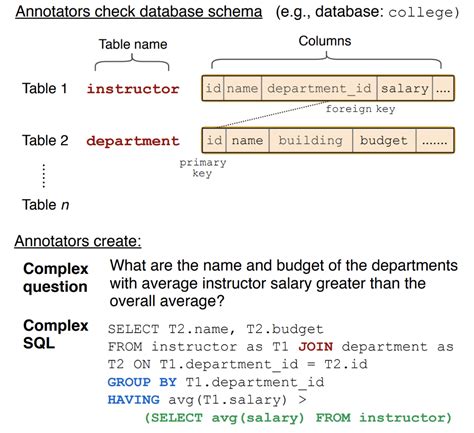Click the ellipsis cell in the instructor row
This screenshot has width=474, height=433.
pyautogui.click(x=443, y=88)
